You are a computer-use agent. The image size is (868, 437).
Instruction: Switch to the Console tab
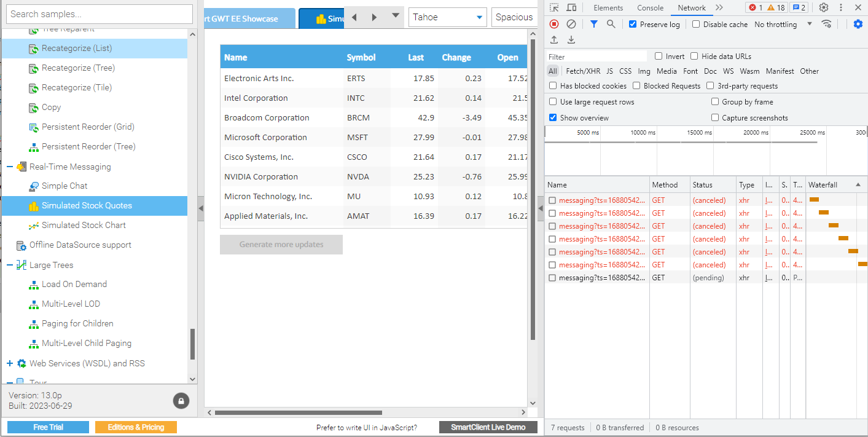(650, 8)
